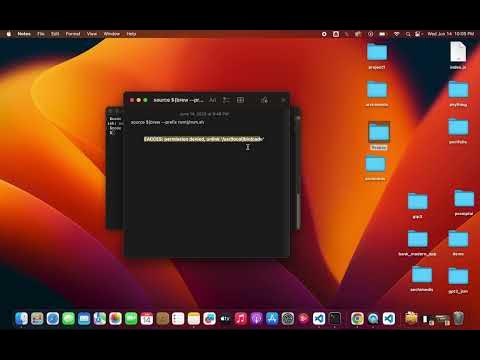Image resolution: width=480 pixels, height=360 pixels.
Task: Open the Help menu
Action: (x=131, y=34)
